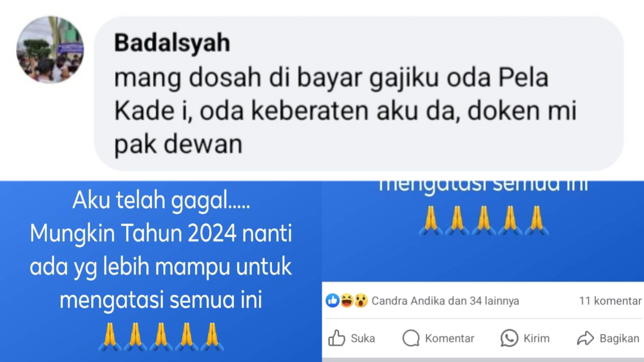
Task: Click the Suka button label
Action: click(363, 338)
